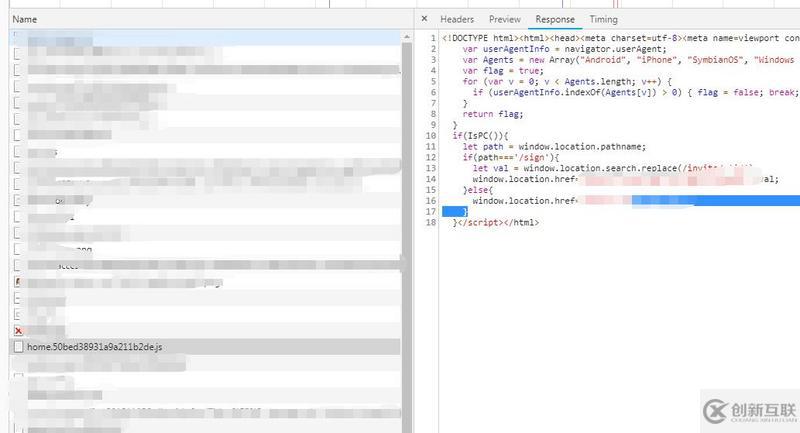Click the line with var userAgentInfo

coord(564,49)
